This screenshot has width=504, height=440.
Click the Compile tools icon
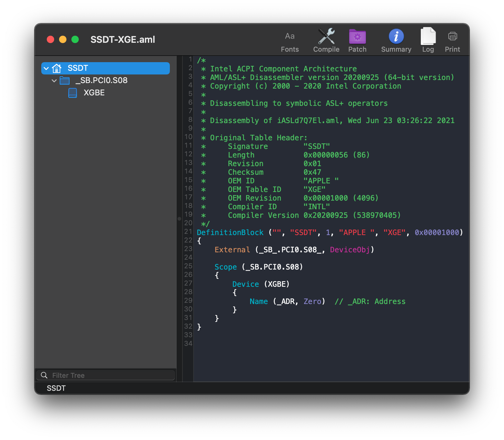coord(326,36)
